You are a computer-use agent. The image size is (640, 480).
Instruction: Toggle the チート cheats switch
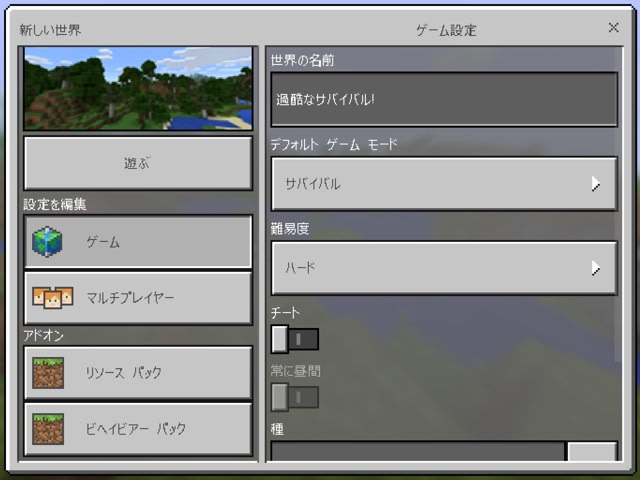(x=295, y=339)
